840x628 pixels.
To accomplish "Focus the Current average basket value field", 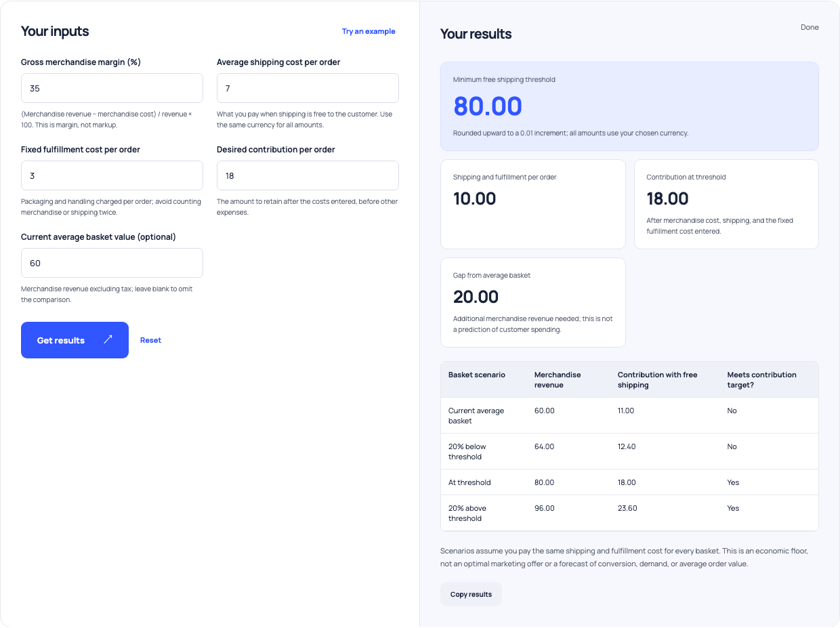I will [112, 263].
